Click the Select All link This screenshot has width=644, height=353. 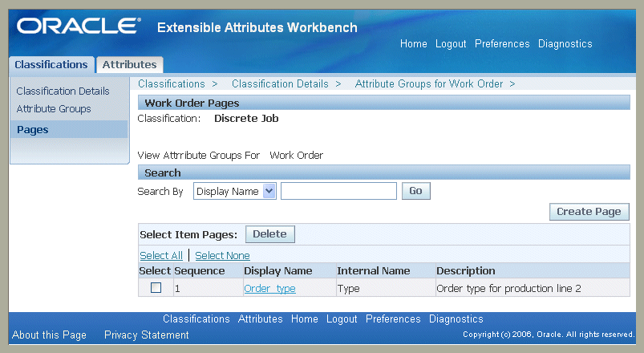tap(161, 256)
